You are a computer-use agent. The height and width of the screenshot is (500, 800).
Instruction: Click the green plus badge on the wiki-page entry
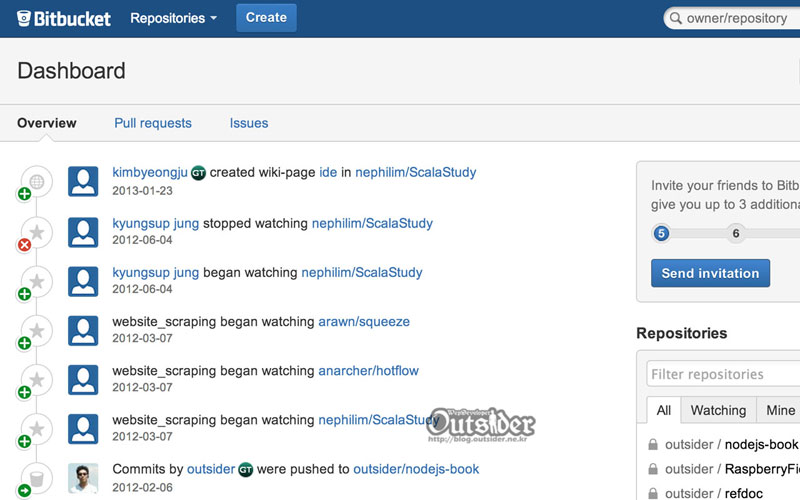click(x=24, y=194)
